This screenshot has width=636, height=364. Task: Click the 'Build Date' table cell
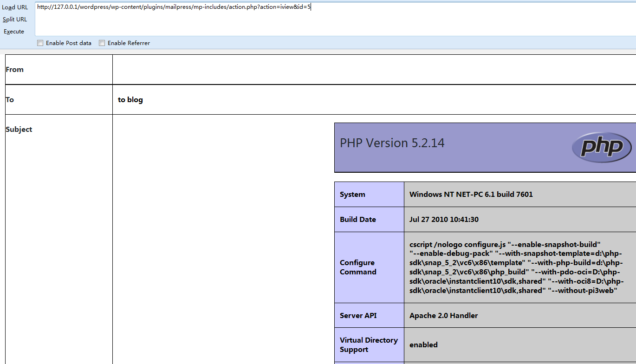pos(370,220)
